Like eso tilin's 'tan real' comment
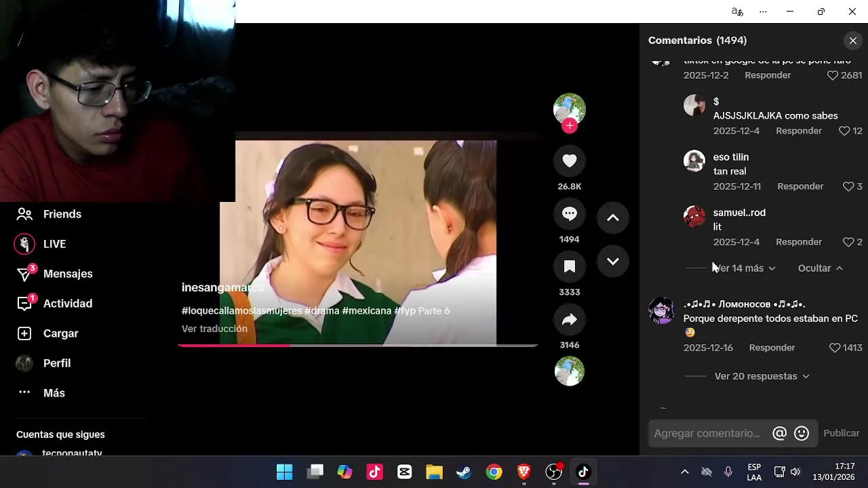The height and width of the screenshot is (488, 868). click(x=848, y=186)
